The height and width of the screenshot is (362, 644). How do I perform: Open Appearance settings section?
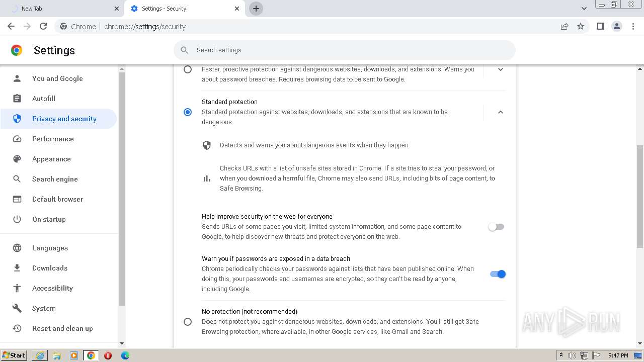click(x=58, y=159)
